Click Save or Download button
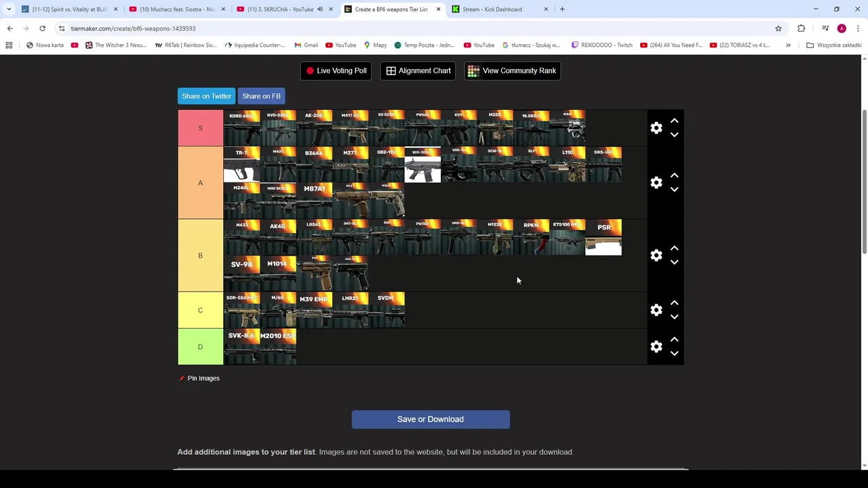 pyautogui.click(x=431, y=420)
